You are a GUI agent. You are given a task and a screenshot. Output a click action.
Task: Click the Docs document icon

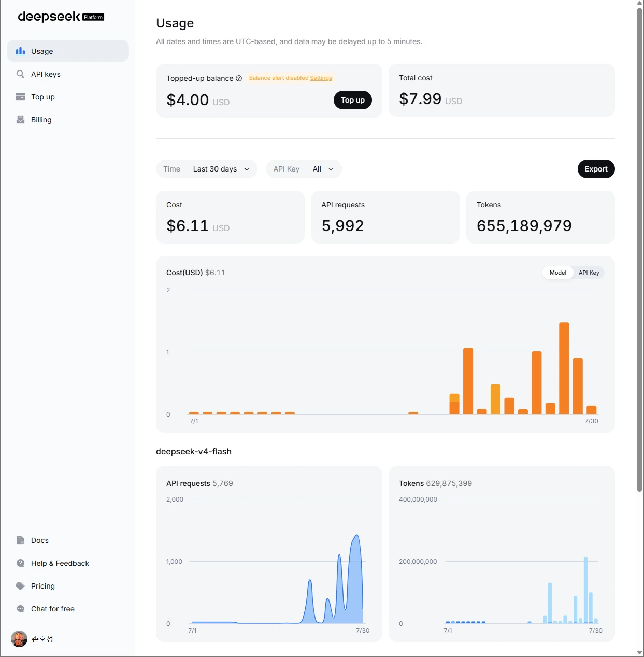[20, 540]
